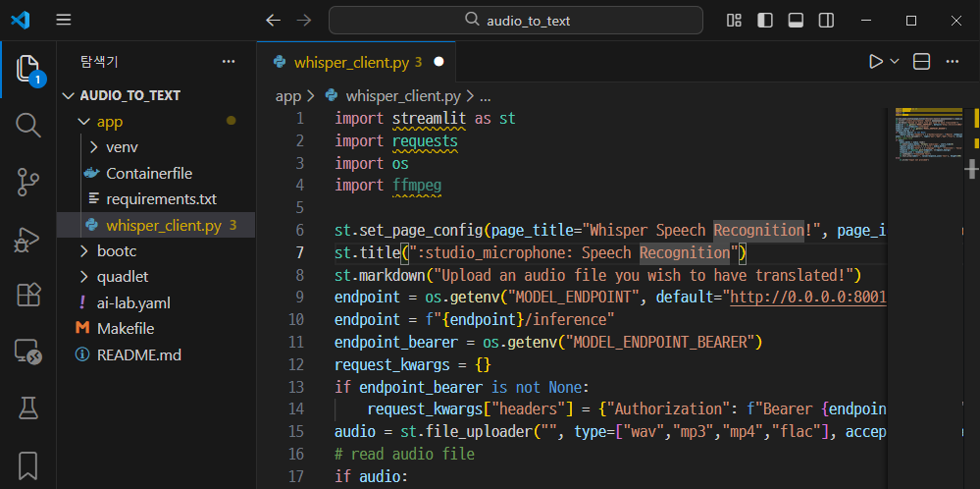980x489 pixels.
Task: Open the Testing flask icon view
Action: [x=28, y=407]
